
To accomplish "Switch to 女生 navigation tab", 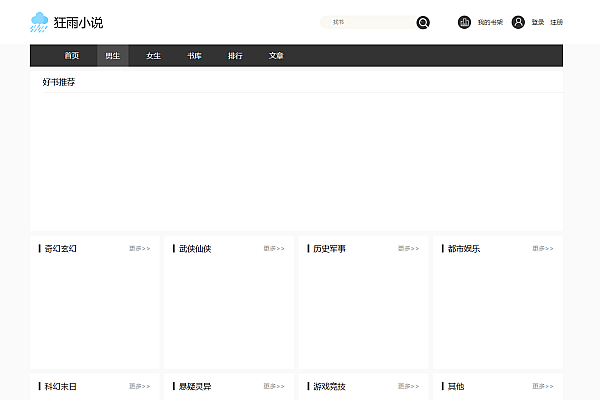I will pos(153,56).
